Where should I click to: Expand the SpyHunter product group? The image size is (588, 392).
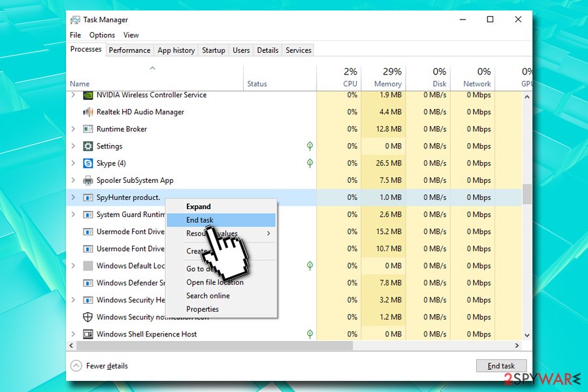pos(73,197)
